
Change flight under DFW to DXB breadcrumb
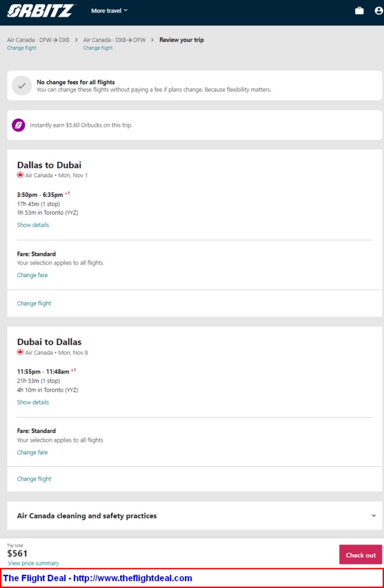(x=22, y=48)
